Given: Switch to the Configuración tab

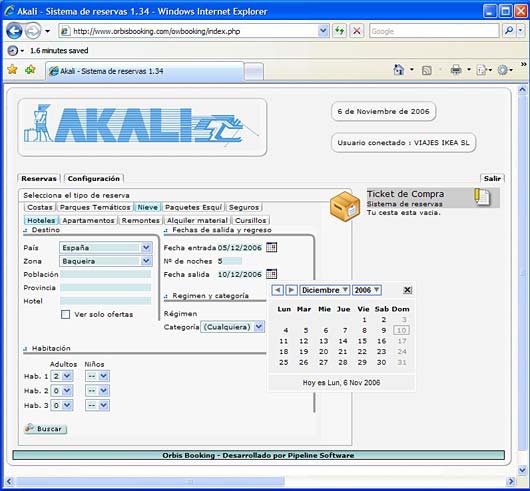Looking at the screenshot, I should click(94, 178).
